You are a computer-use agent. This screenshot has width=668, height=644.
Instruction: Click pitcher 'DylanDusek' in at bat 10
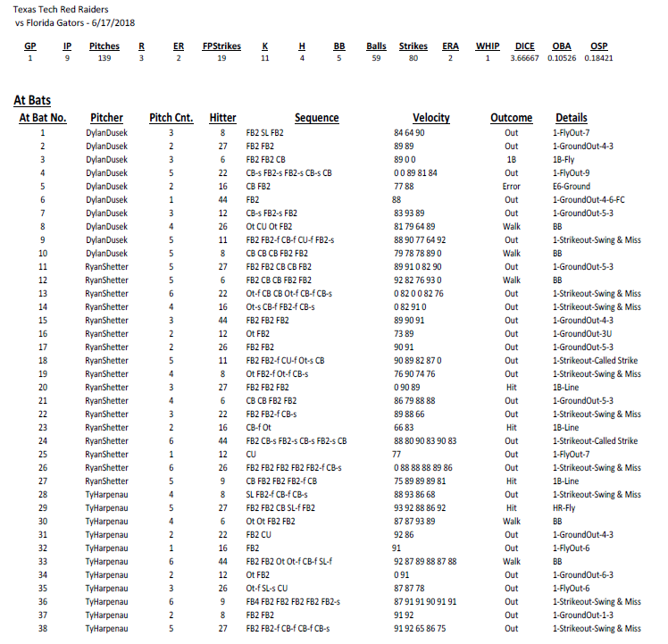pyautogui.click(x=106, y=254)
